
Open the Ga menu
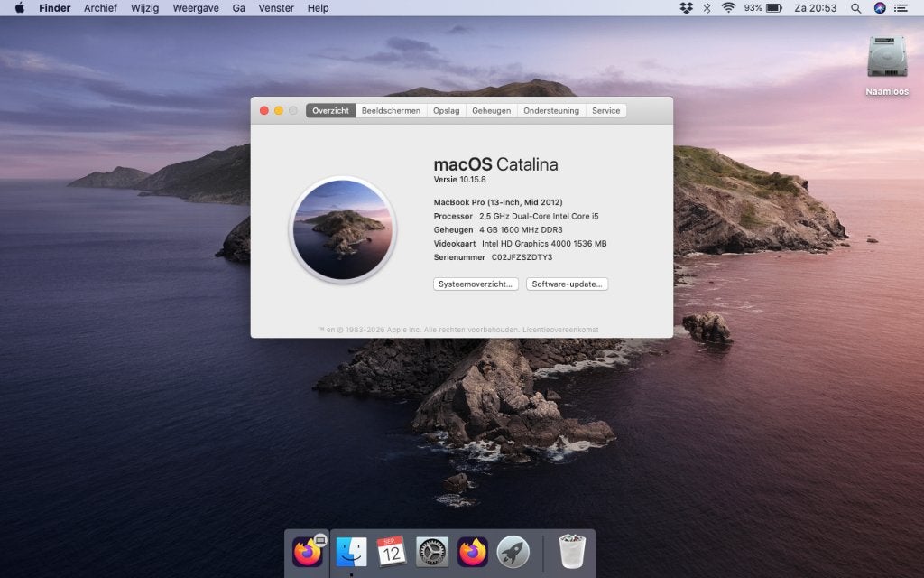tap(238, 7)
